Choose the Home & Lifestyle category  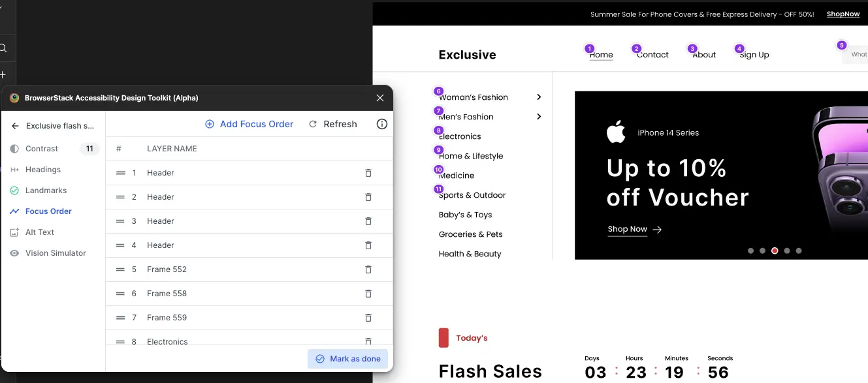point(471,156)
